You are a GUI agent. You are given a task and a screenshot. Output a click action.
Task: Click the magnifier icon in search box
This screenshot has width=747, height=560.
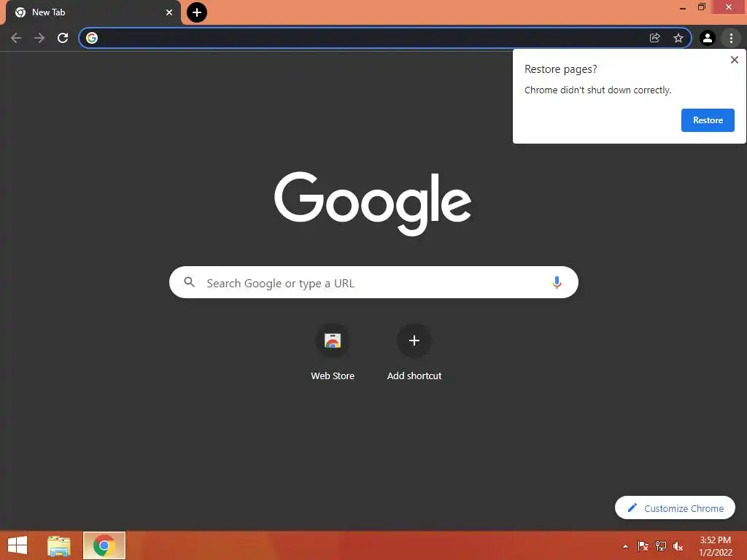coord(189,282)
